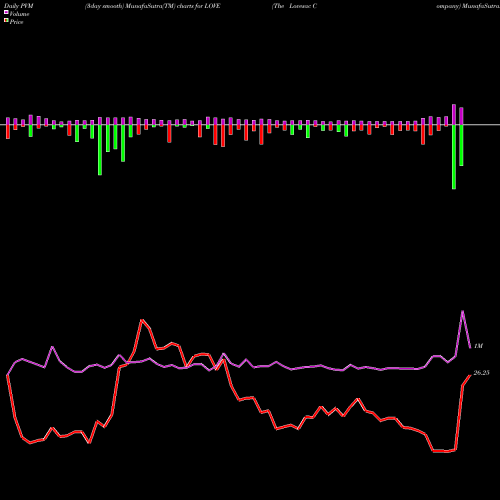Screen dimensions: 500x500
Task: Click the Price legend color swatch
Action: (x=6, y=21)
